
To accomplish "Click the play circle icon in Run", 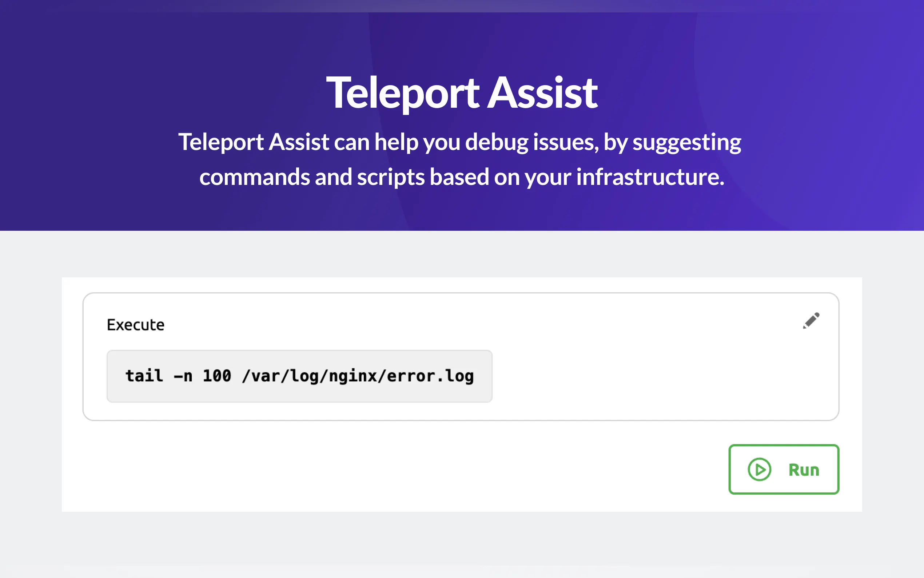I will 759,470.
